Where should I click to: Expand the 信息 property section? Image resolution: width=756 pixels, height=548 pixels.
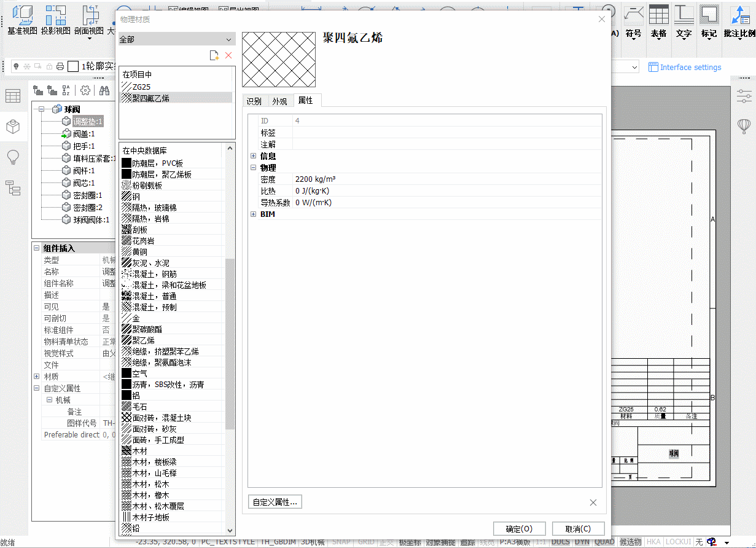[x=253, y=157]
